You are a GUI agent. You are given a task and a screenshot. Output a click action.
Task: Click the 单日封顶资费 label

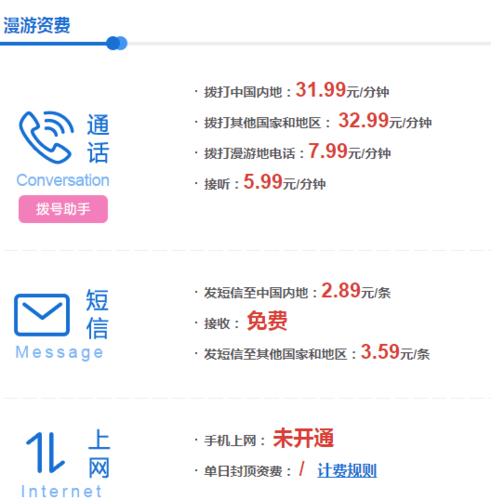coord(243,471)
